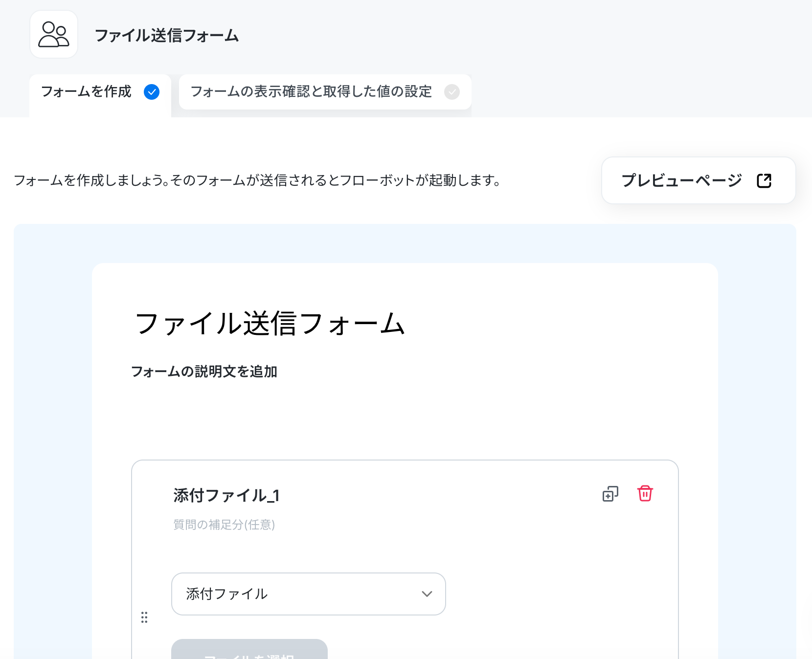Edit the ファイル送信フォーム form title field

coord(270,324)
